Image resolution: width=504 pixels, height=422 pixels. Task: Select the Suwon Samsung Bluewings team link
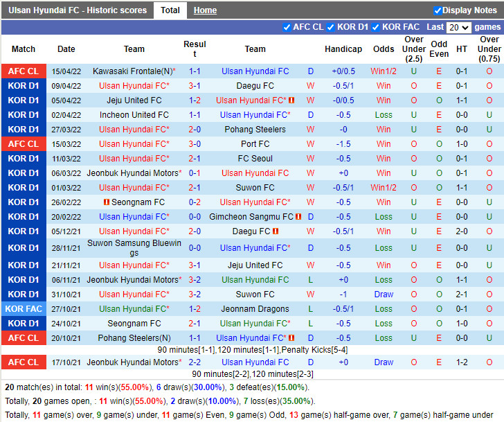(x=134, y=248)
